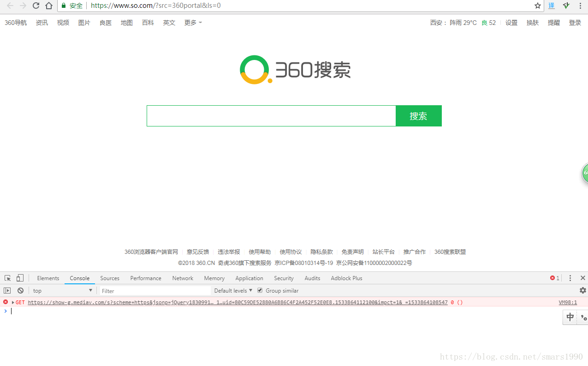Toggle Group similar checkbox
The image size is (588, 366).
click(260, 290)
